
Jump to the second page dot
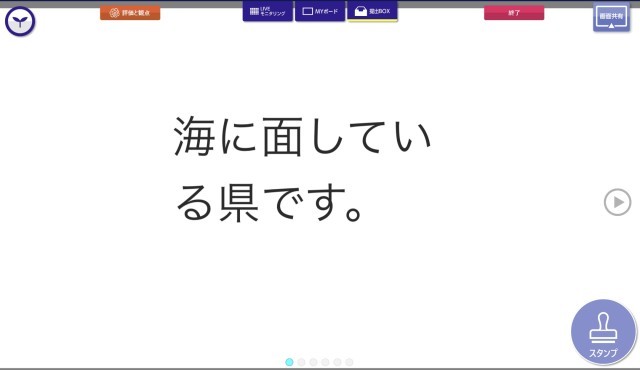tap(301, 362)
